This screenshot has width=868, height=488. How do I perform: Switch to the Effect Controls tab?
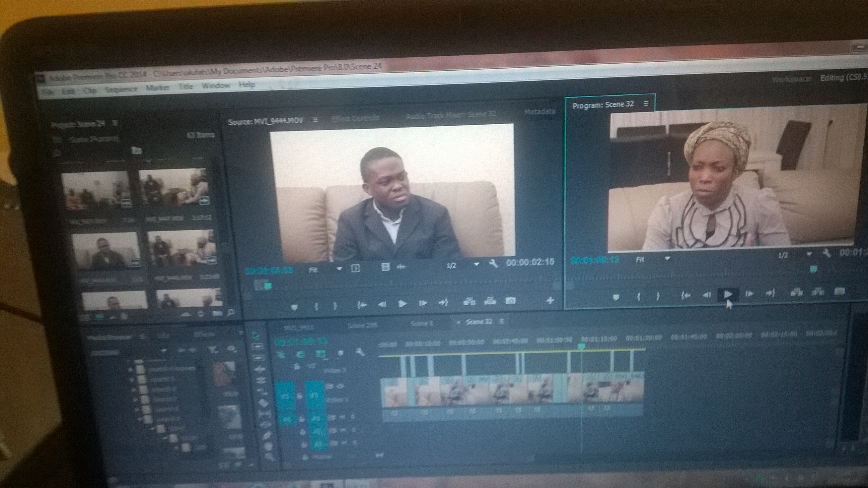pos(355,118)
